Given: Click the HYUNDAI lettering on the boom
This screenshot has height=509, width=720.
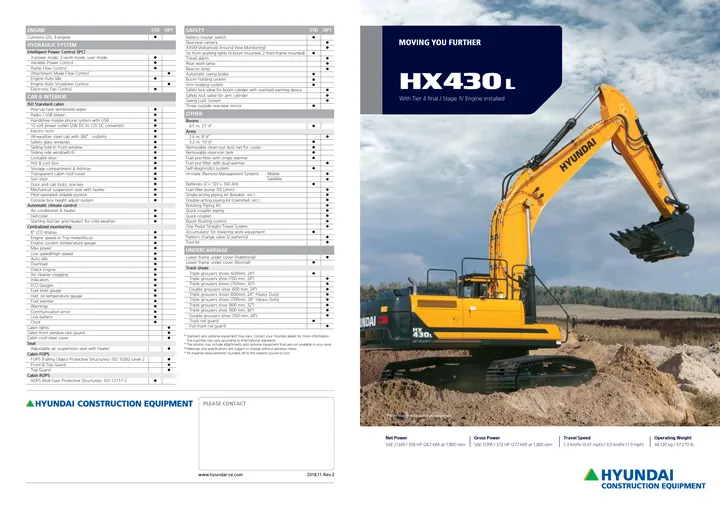Looking at the screenshot, I should click(578, 155).
